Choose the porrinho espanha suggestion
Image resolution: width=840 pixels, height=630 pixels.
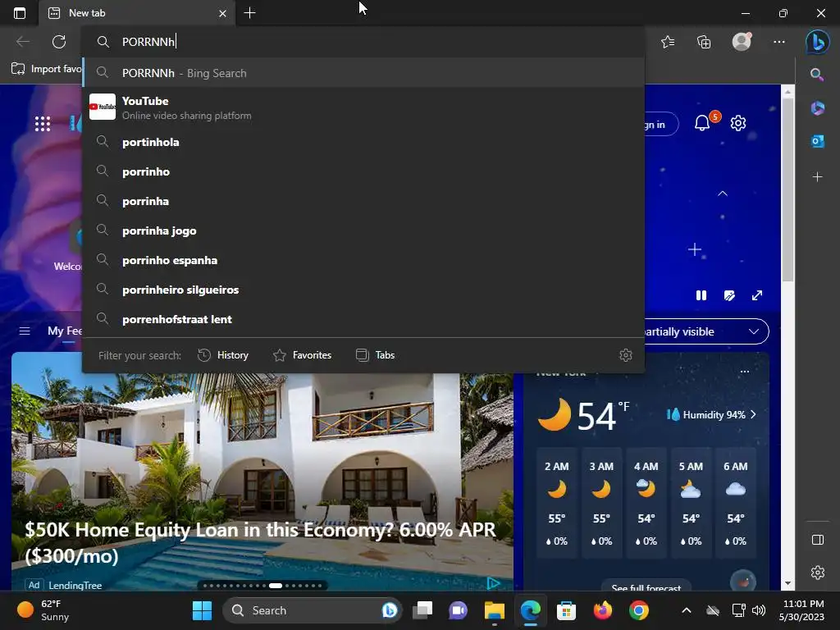click(x=363, y=260)
